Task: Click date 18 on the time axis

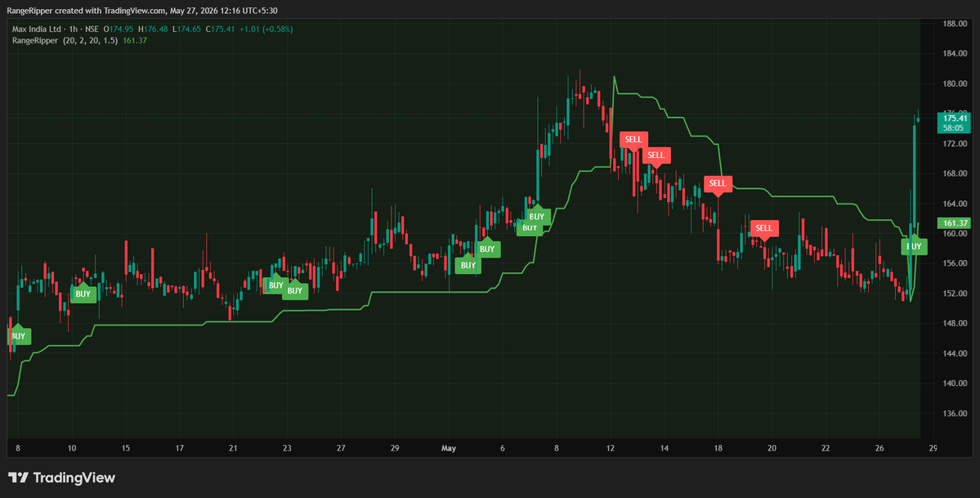Action: pos(718,449)
